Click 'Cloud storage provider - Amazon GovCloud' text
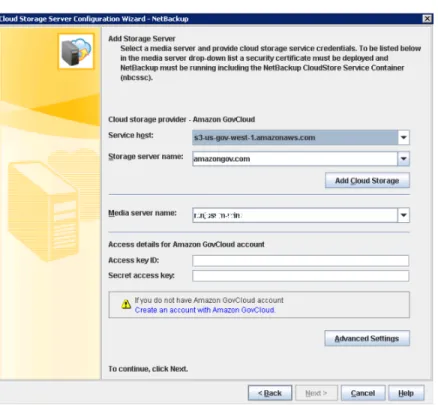 182,119
